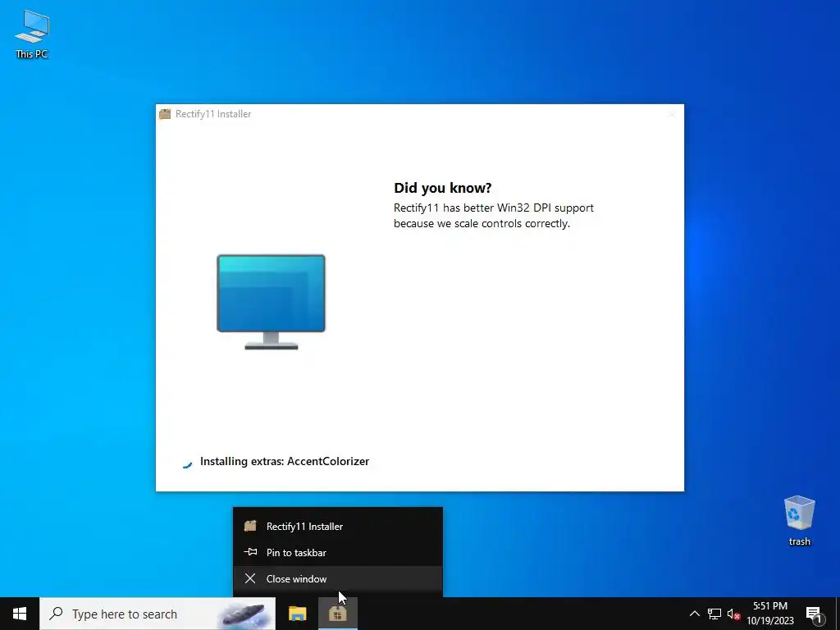Open the Windows Start menu
The image size is (840, 630).
[x=20, y=614]
